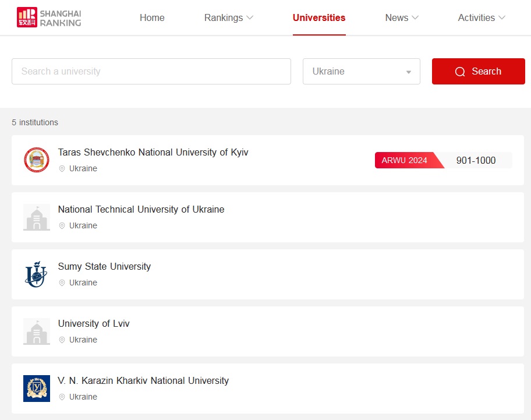
Task: Open the Ukraine country dropdown
Action: pos(362,71)
